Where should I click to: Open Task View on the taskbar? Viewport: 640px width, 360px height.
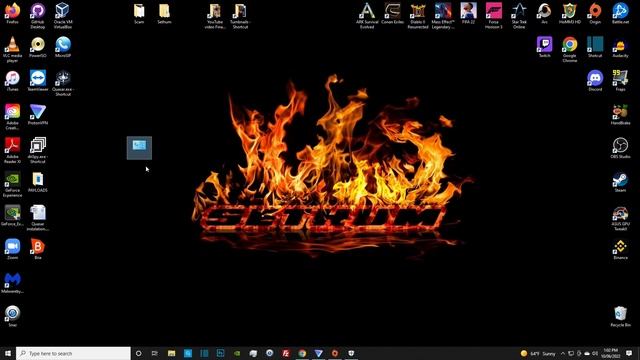coord(155,353)
